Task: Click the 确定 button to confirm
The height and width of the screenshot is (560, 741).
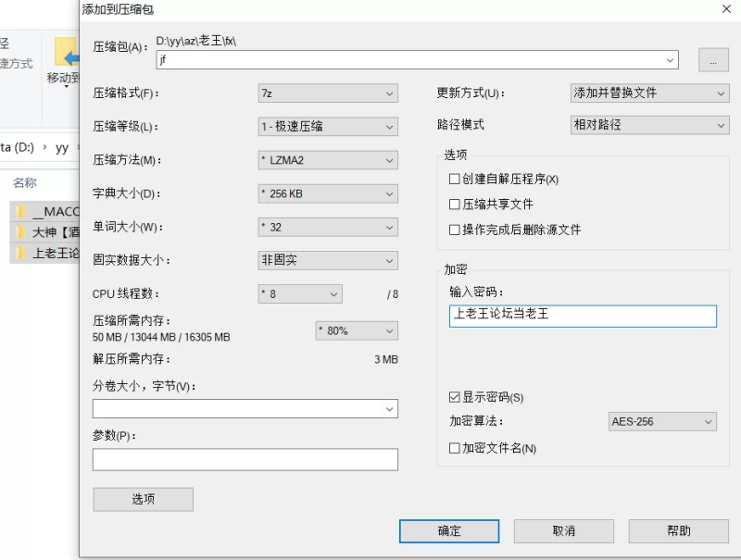Action: pyautogui.click(x=449, y=531)
